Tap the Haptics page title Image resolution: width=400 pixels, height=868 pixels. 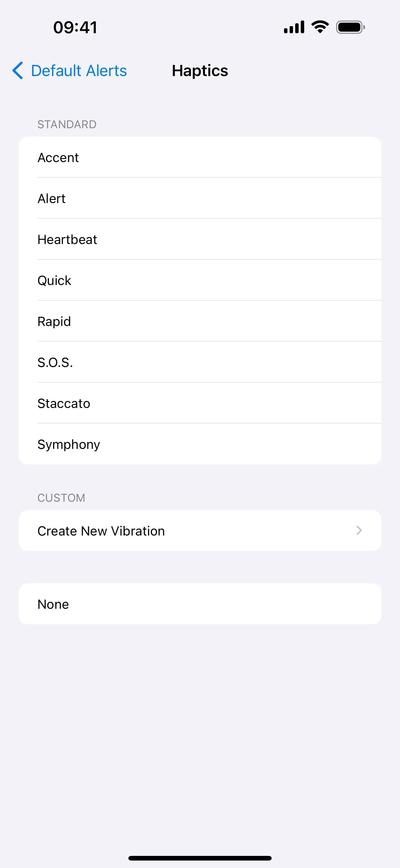pos(200,71)
